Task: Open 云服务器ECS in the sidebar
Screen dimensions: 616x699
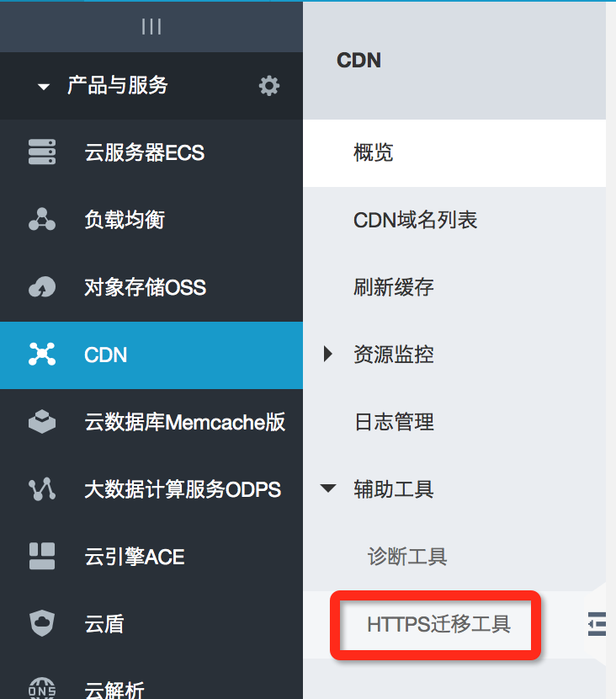Action: (145, 152)
